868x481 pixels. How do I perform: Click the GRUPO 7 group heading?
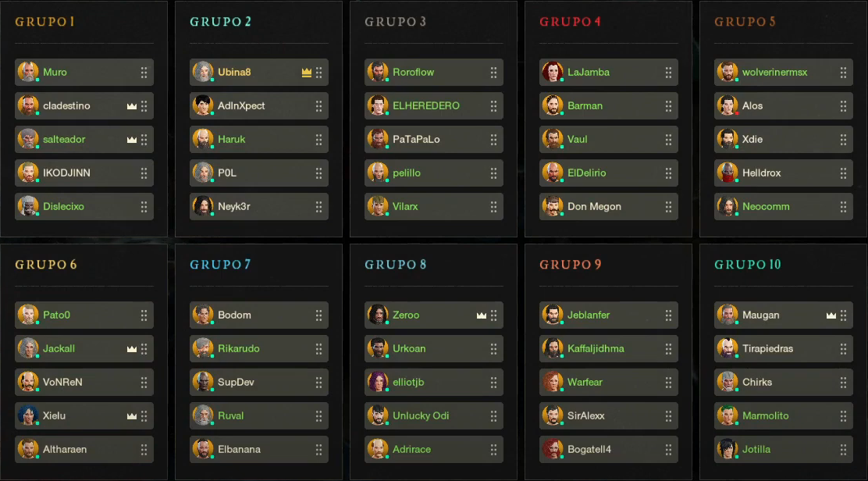220,265
